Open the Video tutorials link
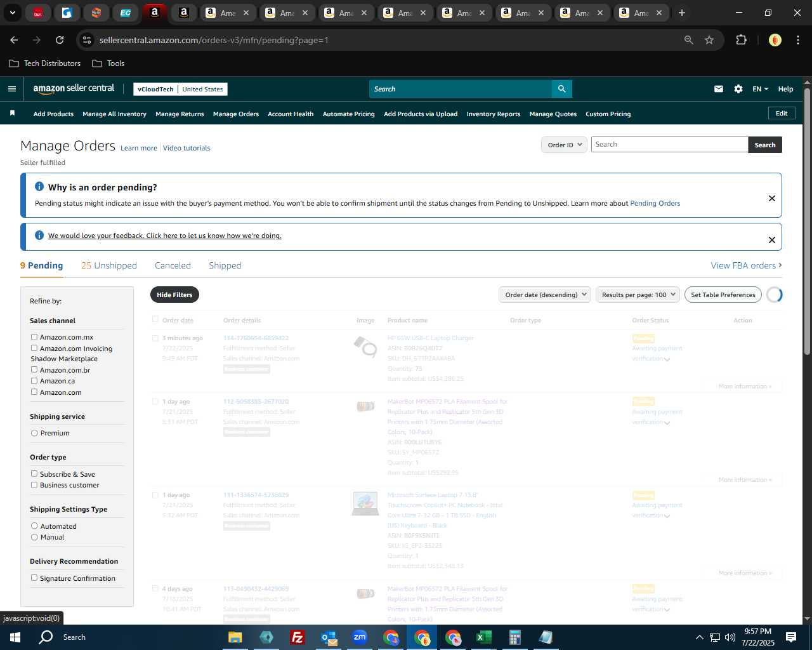812x650 pixels. pyautogui.click(x=187, y=148)
